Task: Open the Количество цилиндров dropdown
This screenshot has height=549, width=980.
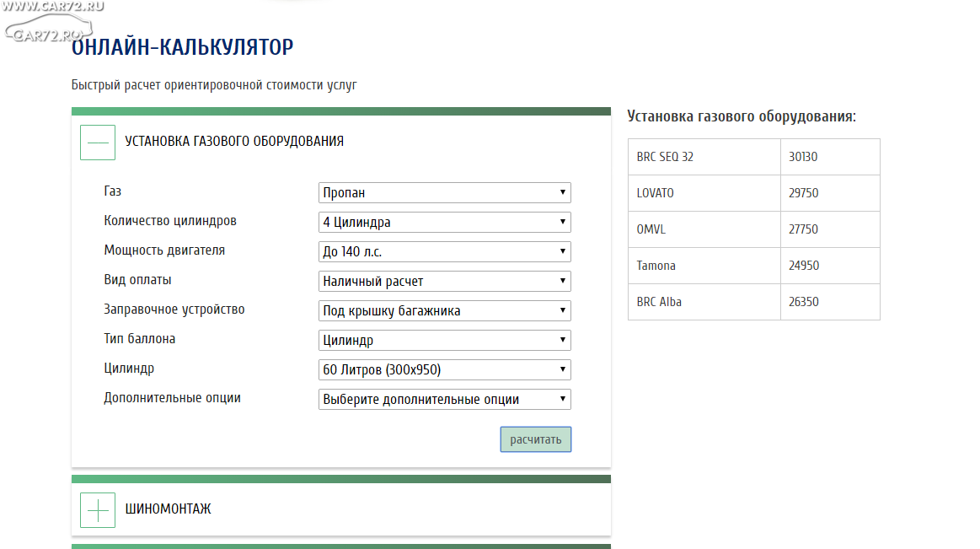Action: [x=444, y=222]
